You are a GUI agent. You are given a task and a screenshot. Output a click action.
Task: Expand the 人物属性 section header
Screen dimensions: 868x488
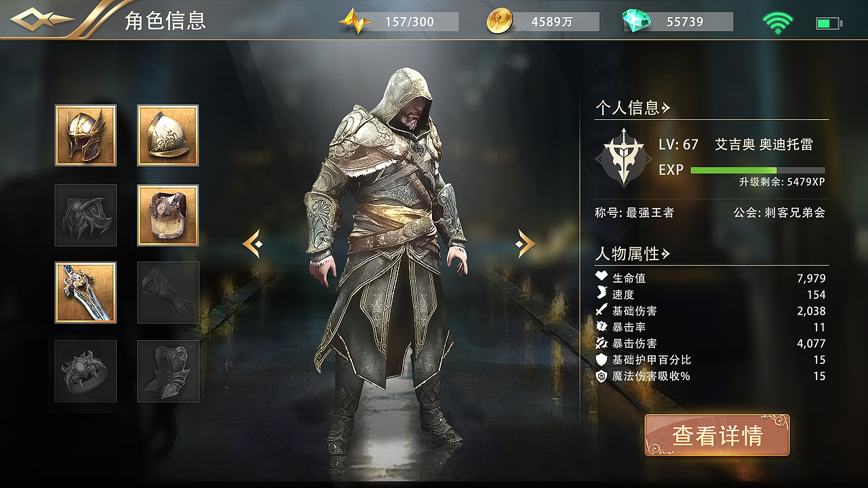[633, 254]
